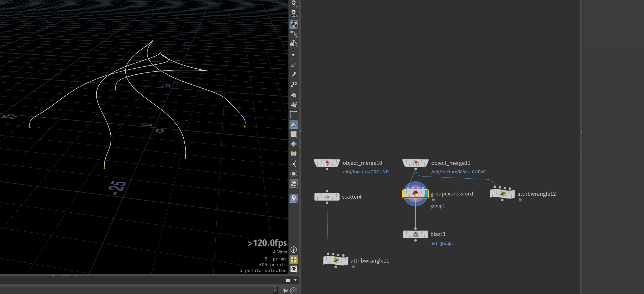Expand the bottom path field dropdown
This screenshot has width=644, height=294.
(x=275, y=290)
